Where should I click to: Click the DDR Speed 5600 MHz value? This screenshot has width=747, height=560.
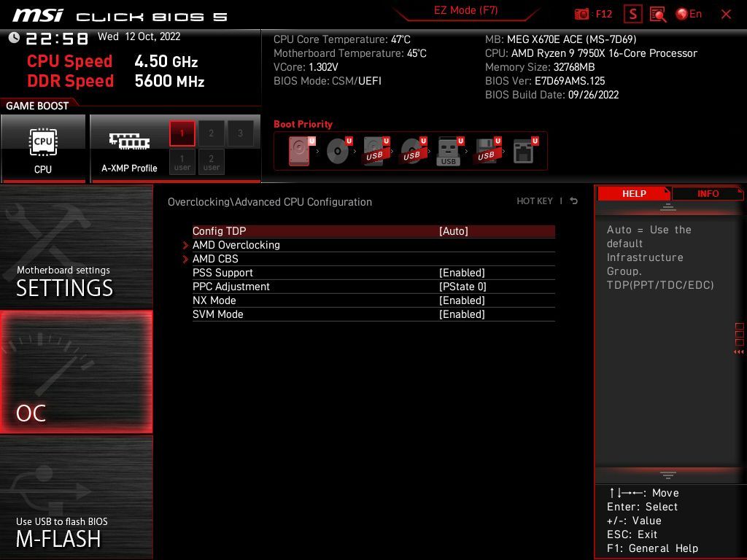pyautogui.click(x=169, y=81)
